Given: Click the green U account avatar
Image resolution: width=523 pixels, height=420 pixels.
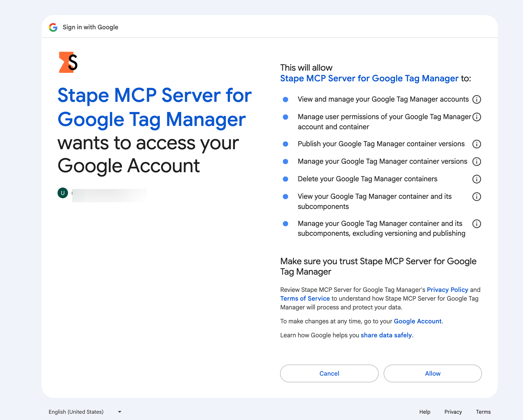Looking at the screenshot, I should tap(63, 193).
